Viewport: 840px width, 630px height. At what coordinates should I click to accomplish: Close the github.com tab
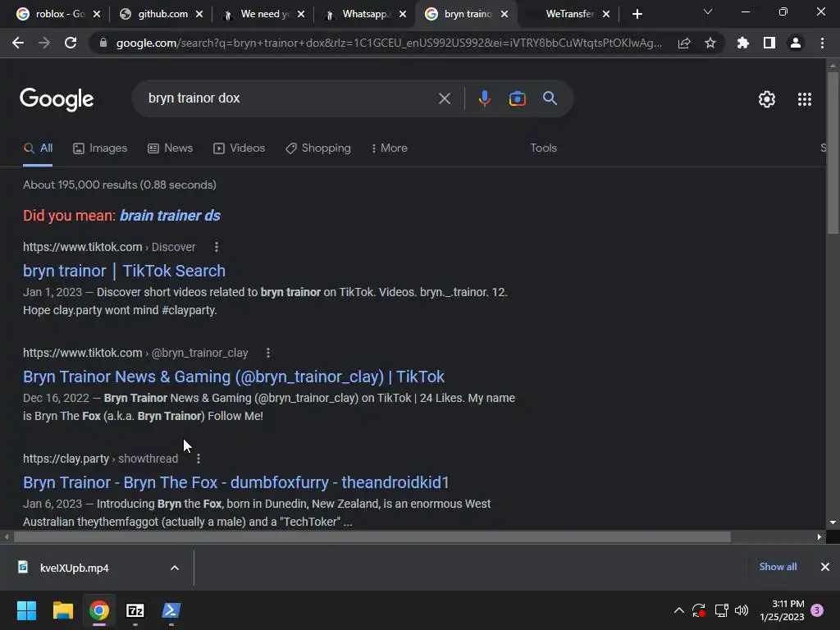199,14
